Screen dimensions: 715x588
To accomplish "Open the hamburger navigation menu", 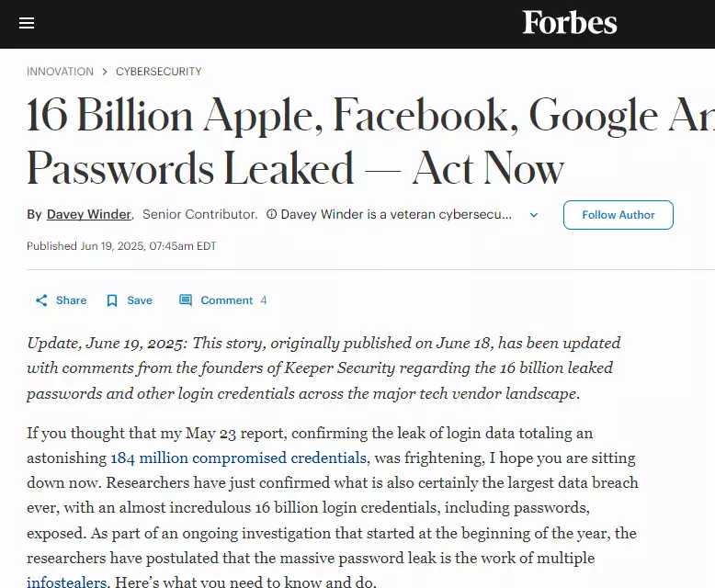I will coord(27,23).
